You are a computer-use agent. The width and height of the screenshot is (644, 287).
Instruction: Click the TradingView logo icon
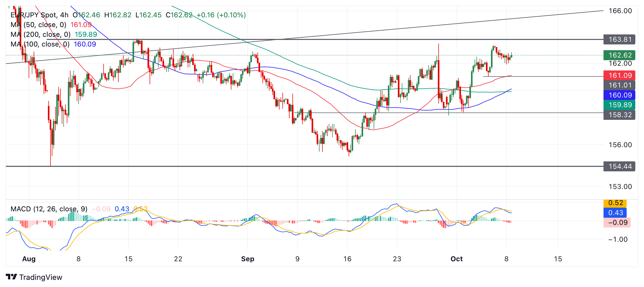click(11, 277)
